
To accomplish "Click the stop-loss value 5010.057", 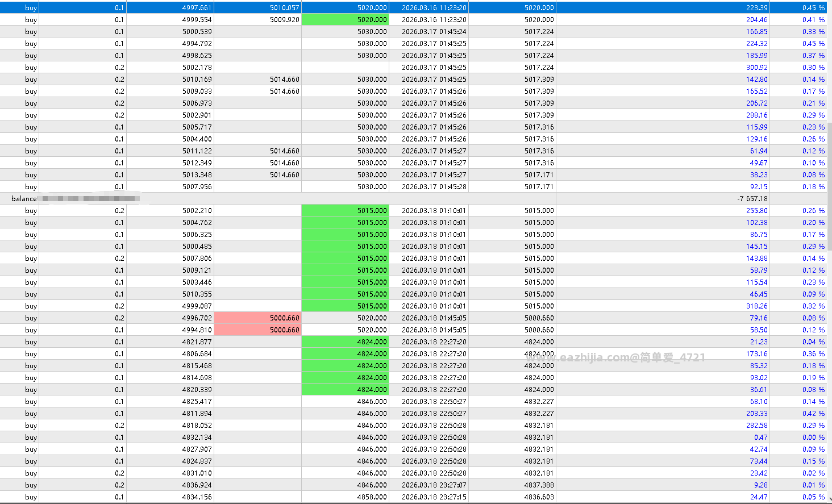I will pos(285,8).
